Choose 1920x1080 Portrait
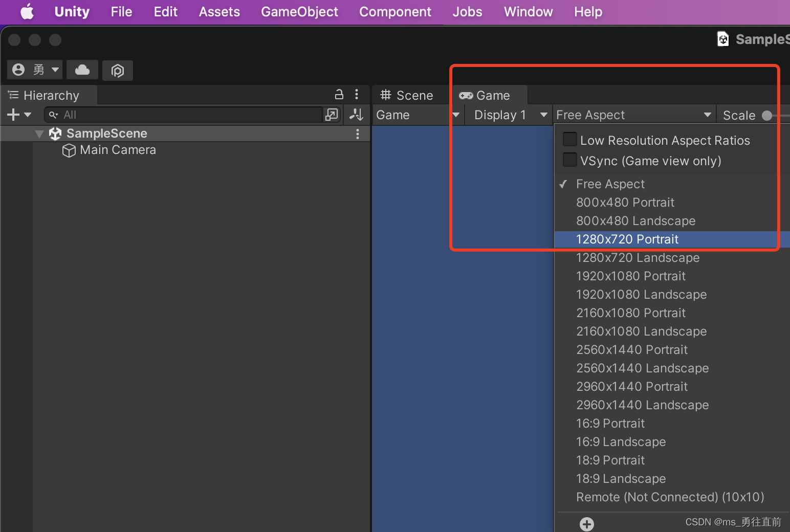The image size is (790, 532). (672, 276)
